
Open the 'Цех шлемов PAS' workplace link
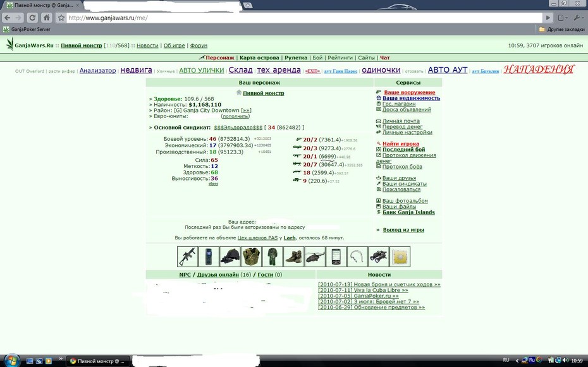tap(257, 238)
